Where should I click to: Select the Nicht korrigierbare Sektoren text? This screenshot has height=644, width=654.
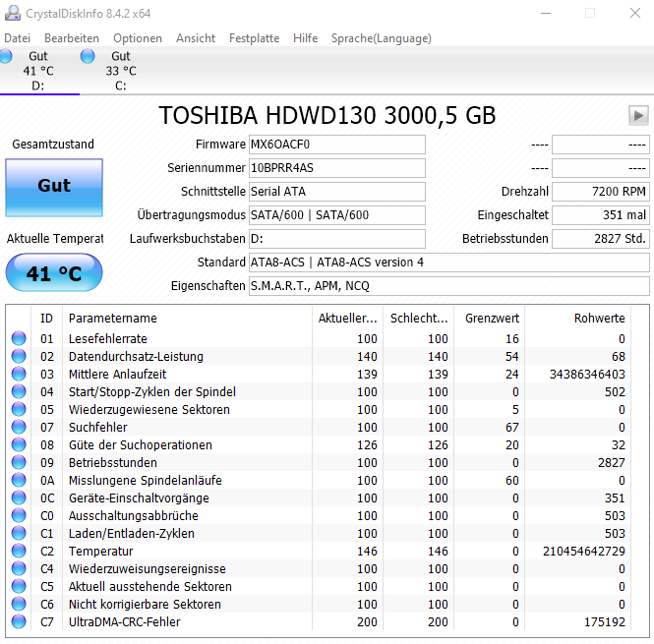click(x=145, y=604)
